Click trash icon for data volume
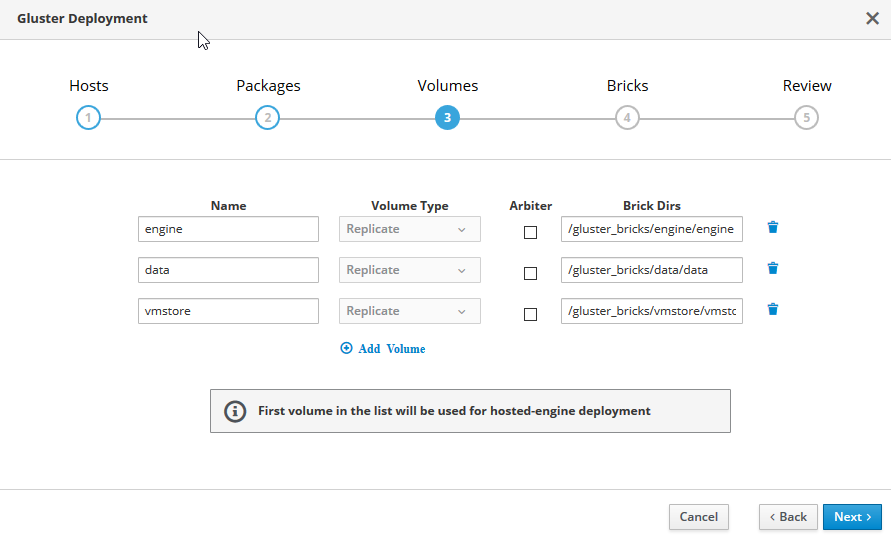 pyautogui.click(x=772, y=269)
